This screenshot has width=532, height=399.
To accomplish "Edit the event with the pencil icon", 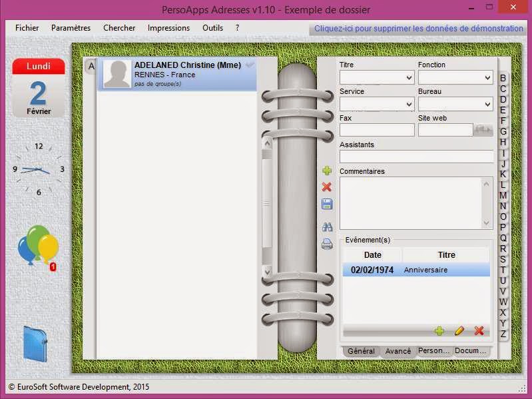I will click(459, 330).
